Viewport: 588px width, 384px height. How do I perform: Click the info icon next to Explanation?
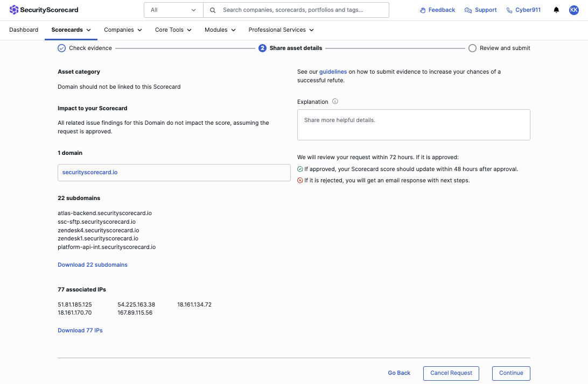335,101
